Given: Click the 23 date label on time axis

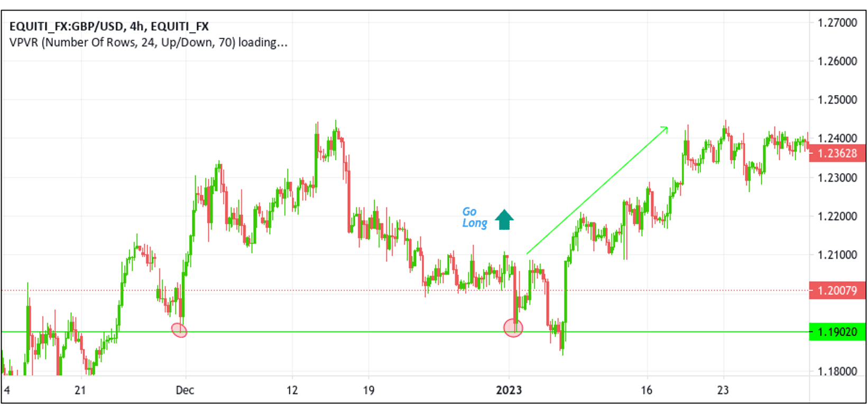Looking at the screenshot, I should [x=723, y=390].
